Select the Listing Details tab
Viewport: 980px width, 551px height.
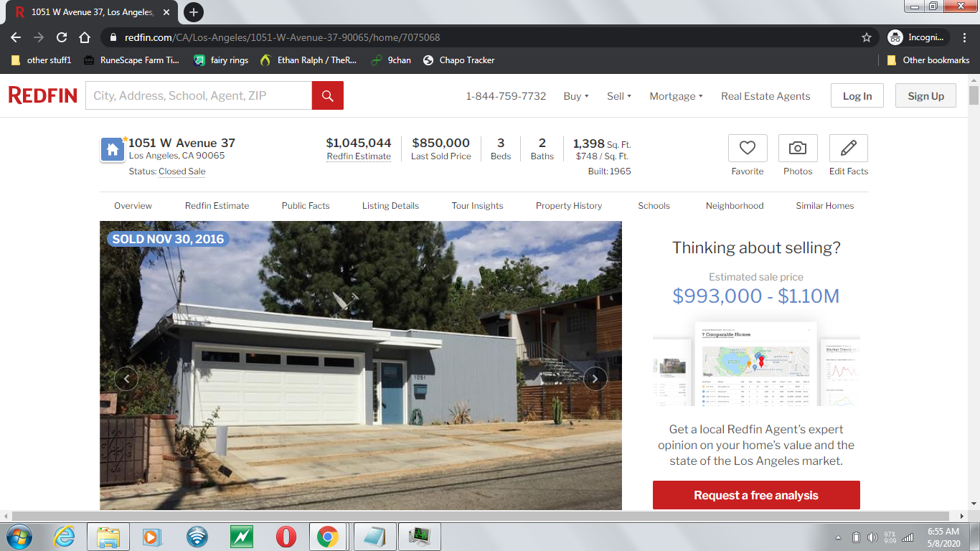pyautogui.click(x=390, y=206)
